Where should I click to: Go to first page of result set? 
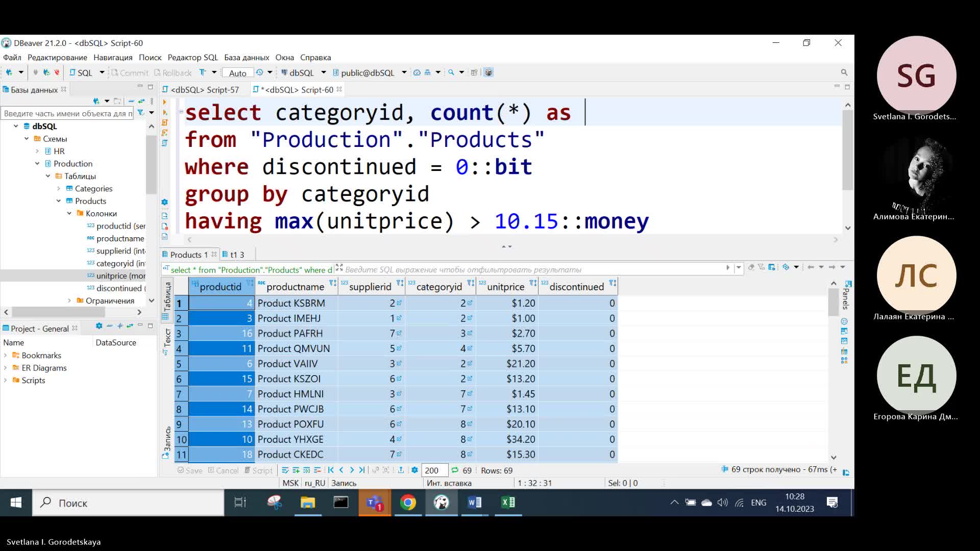[331, 470]
